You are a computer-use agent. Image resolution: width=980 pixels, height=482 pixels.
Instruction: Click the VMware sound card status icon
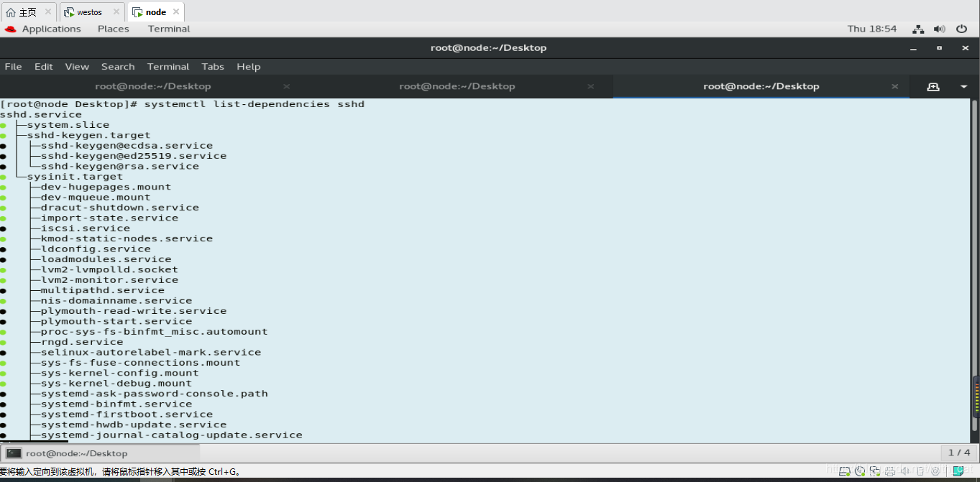[905, 471]
